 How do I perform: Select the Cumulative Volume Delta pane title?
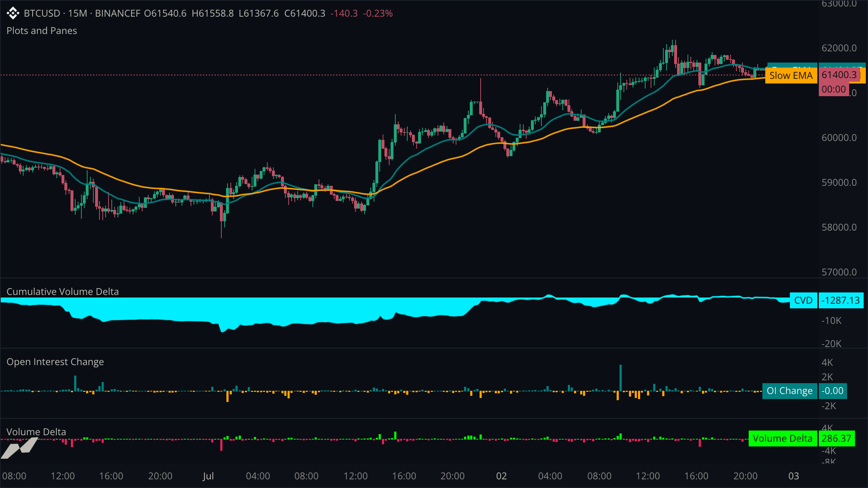pos(63,292)
